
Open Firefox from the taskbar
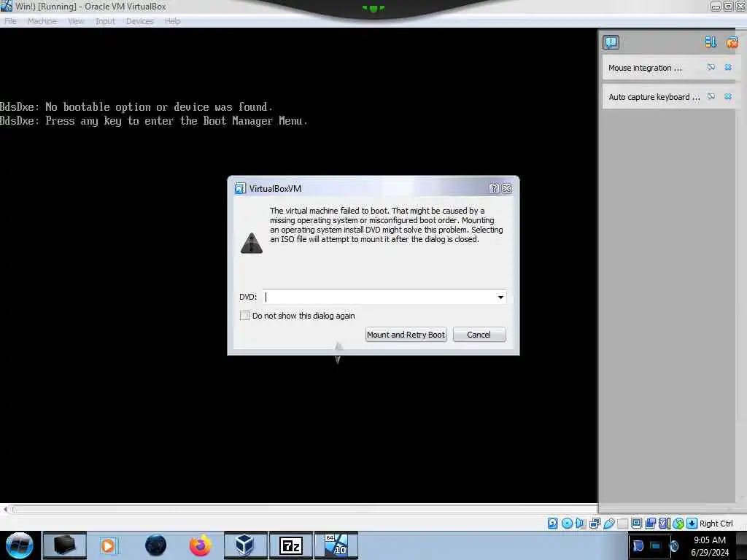(201, 545)
